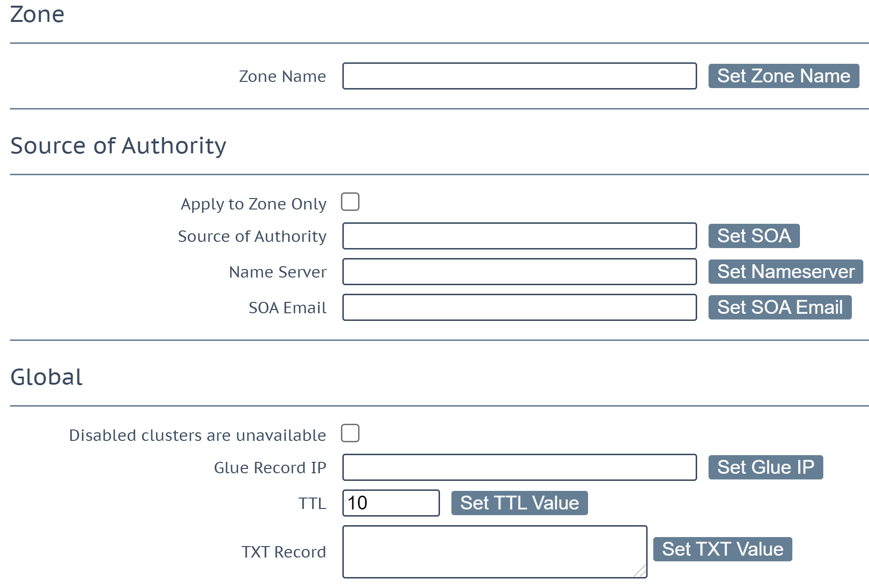Screen dimensions: 869x588
Task: Focus the SOA Email text field
Action: point(519,308)
